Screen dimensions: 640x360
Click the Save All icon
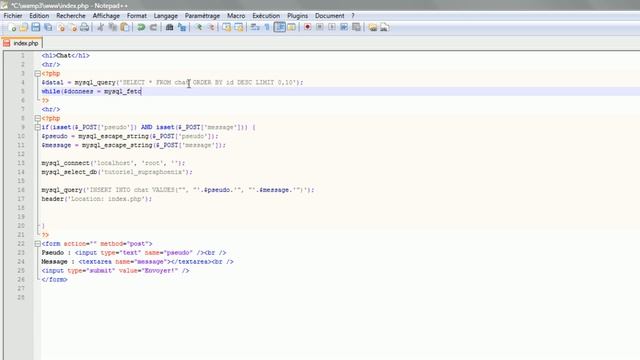(48, 27)
